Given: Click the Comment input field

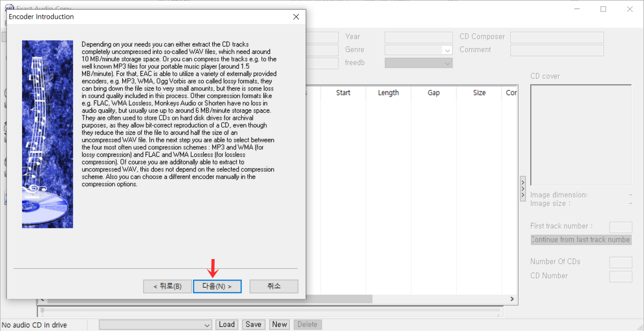Looking at the screenshot, I should click(557, 50).
